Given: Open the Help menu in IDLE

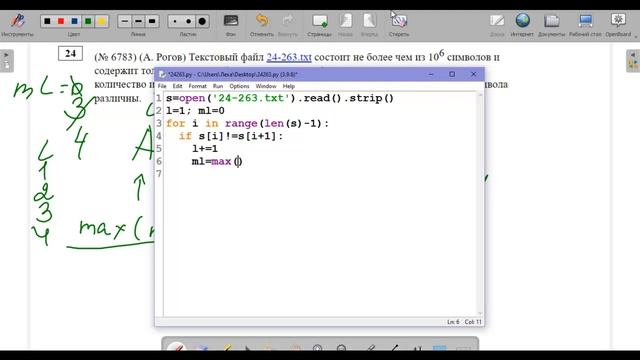Looking at the screenshot, I should pyautogui.click(x=289, y=86).
